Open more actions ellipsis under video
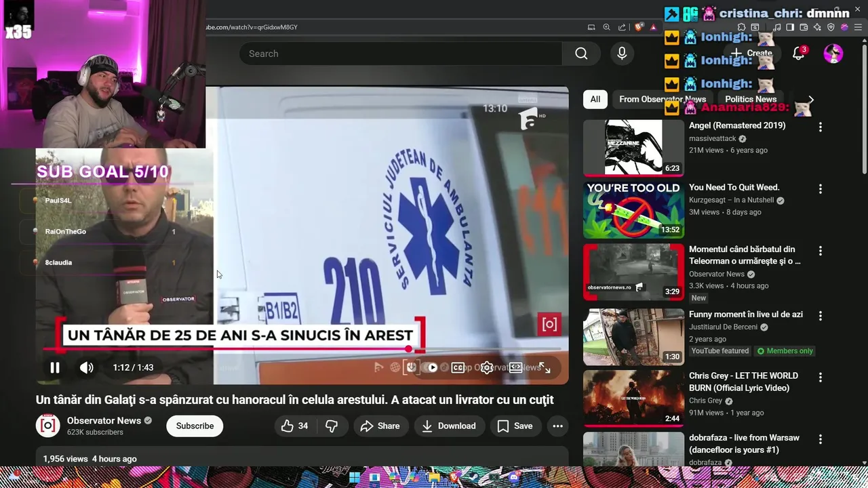 557,426
